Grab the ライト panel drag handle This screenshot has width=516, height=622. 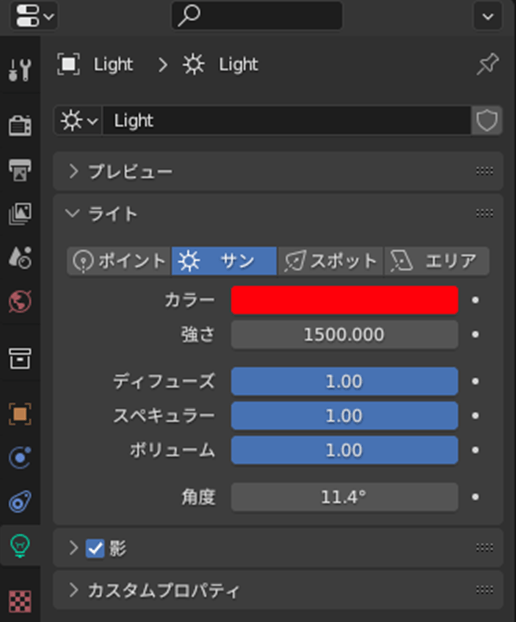pyautogui.click(x=485, y=213)
